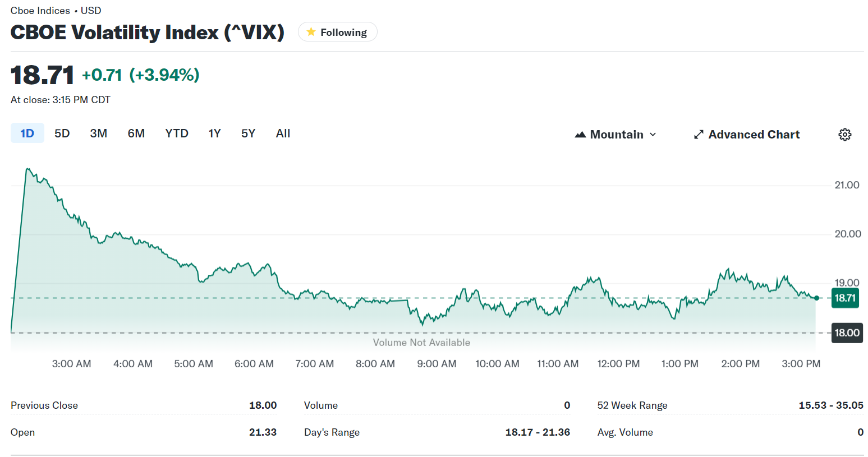Click the (+3.94%) percent change
Viewport: 868px width, 457px height.
click(x=164, y=75)
